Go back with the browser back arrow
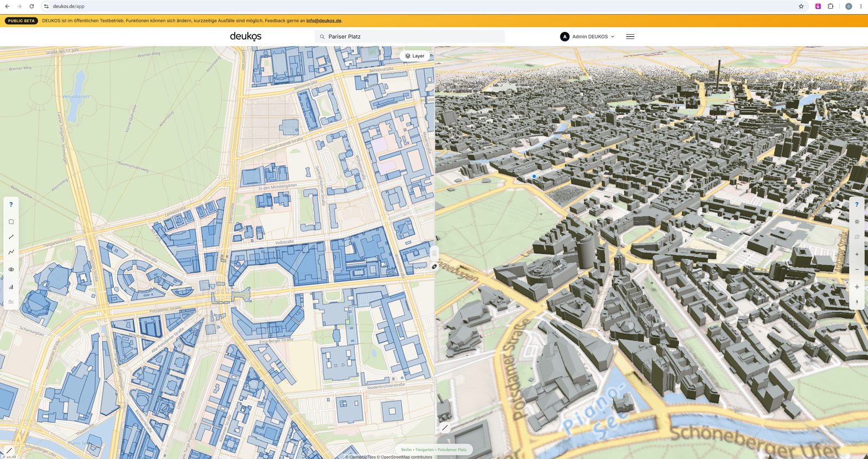The height and width of the screenshot is (459, 868). (7, 7)
